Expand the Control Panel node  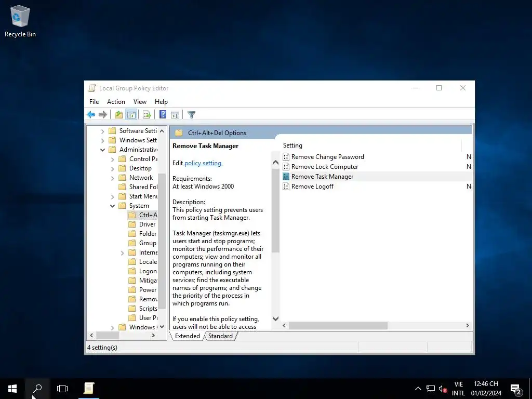112,159
